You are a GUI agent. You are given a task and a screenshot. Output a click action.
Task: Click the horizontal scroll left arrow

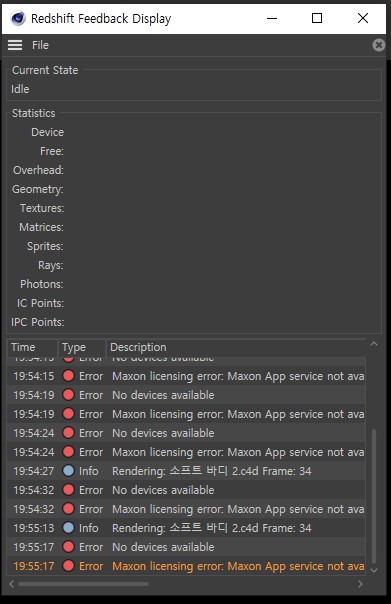(x=12, y=584)
